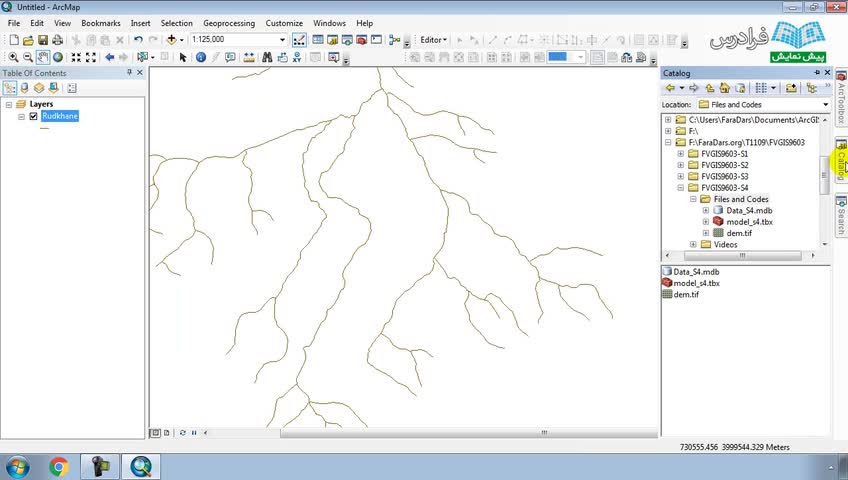Screen dimensions: 848x480
Task: Save the map document
Action: tap(43, 40)
